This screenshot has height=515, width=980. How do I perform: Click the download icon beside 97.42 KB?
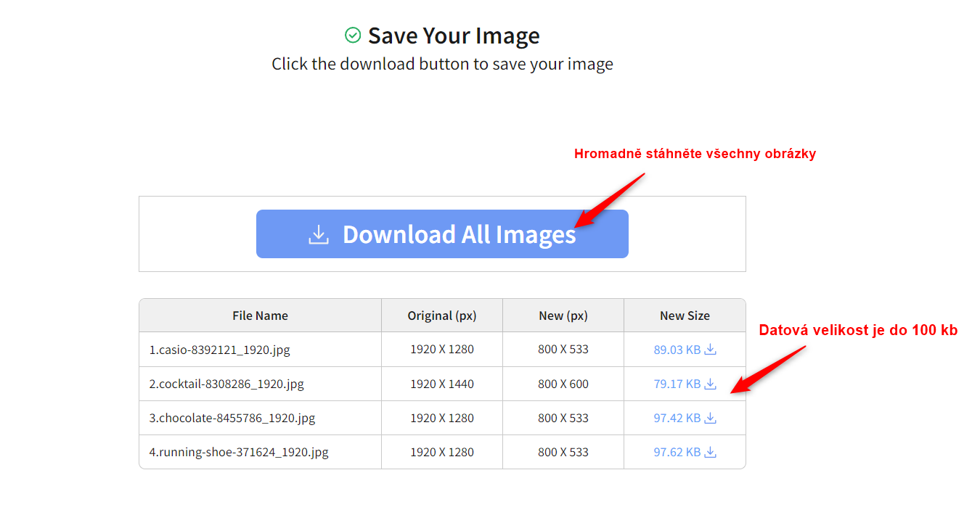(711, 418)
